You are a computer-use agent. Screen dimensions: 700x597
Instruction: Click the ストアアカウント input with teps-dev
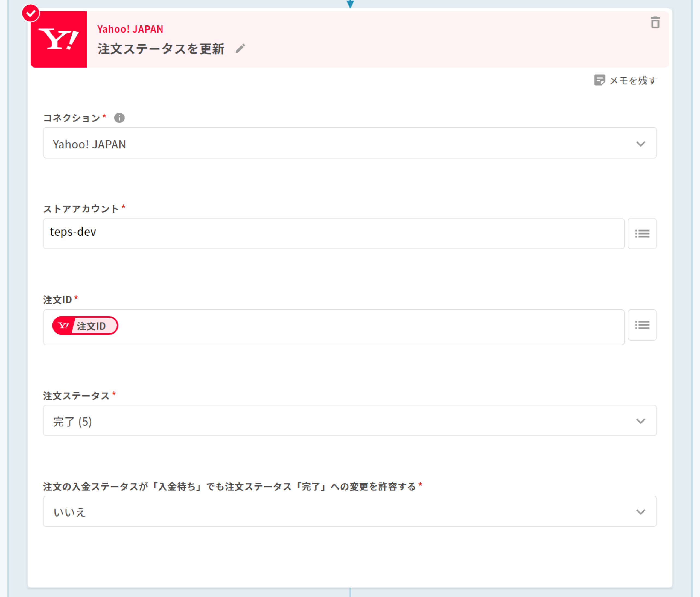[x=333, y=234]
